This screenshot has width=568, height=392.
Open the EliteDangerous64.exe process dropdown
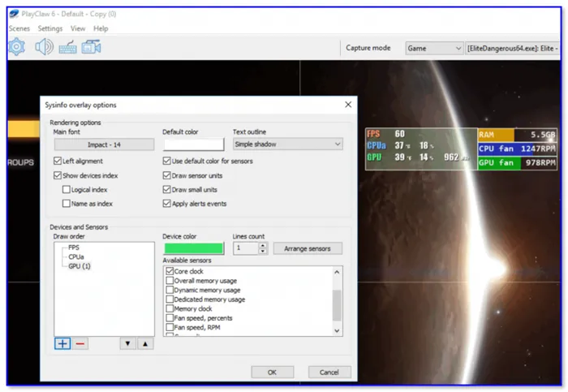(512, 48)
